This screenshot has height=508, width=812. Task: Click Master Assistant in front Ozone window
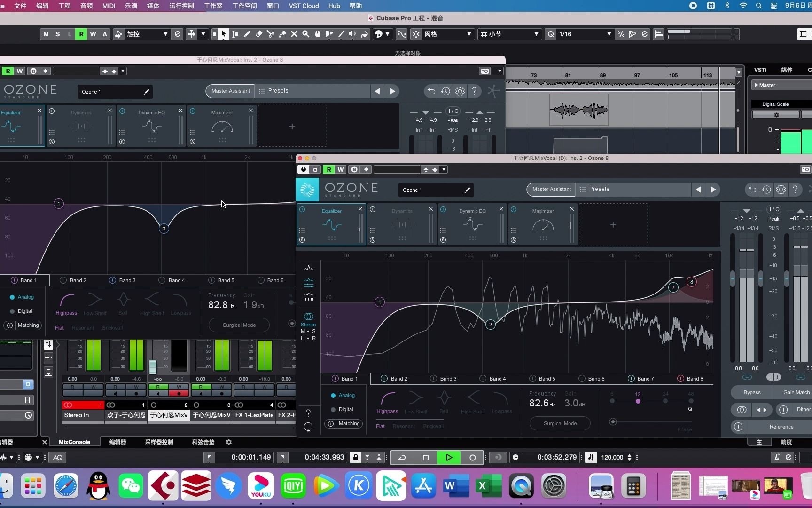click(552, 189)
